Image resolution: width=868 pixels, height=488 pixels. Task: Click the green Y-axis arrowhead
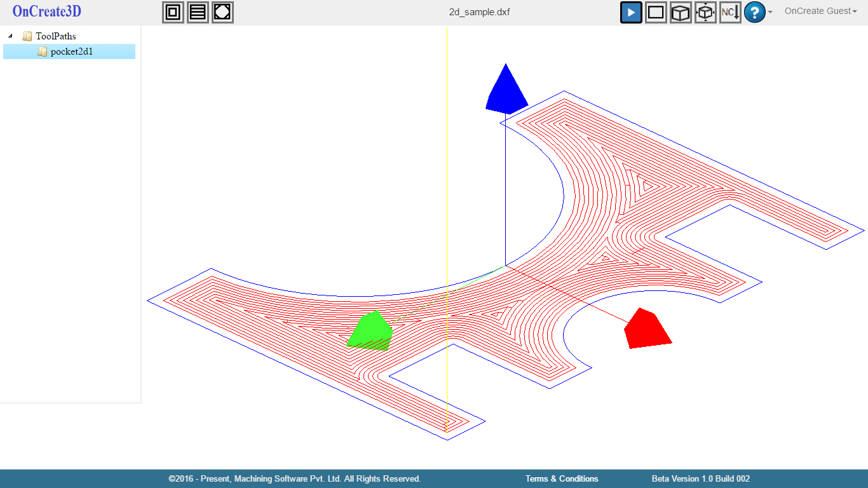point(371,330)
